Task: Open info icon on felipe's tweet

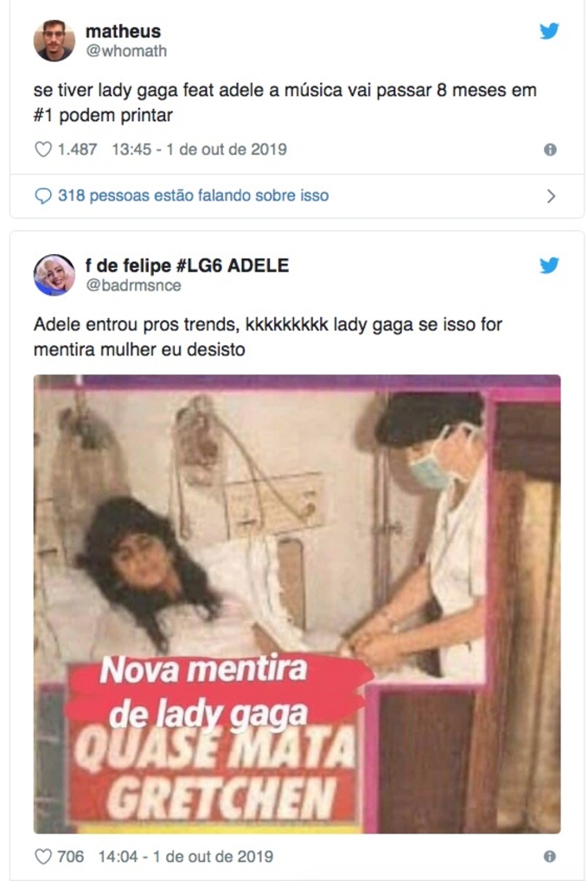Action: 550,856
